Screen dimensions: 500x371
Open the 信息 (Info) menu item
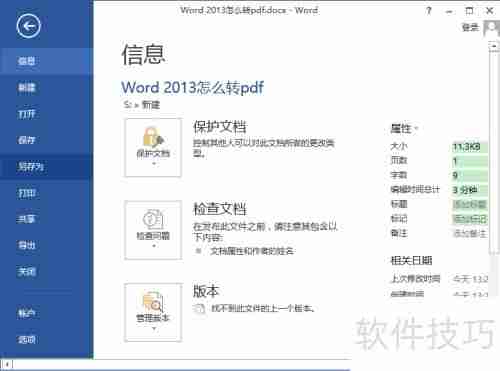pos(46,61)
